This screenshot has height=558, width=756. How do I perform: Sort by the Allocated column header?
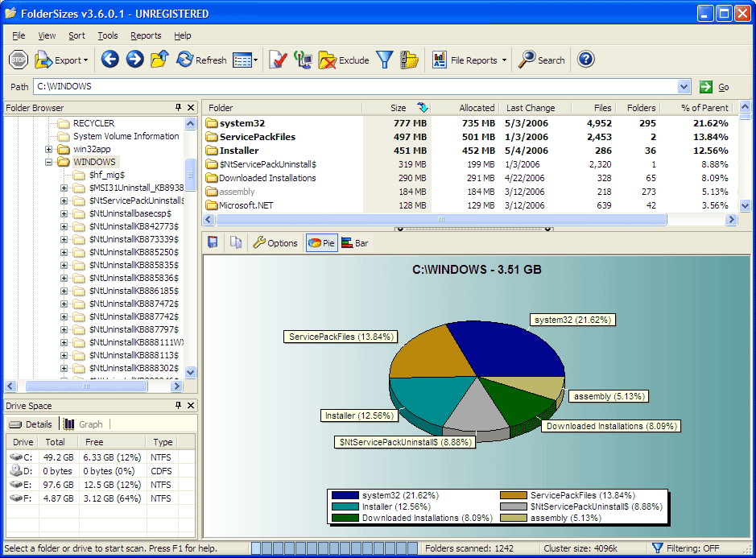(465, 108)
